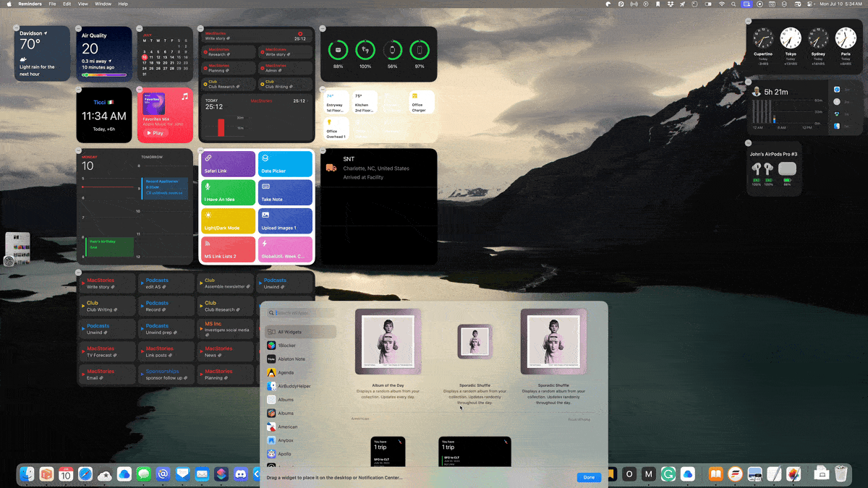Toggle the Club Writing timer in top widget
Viewport: 868px width, 488px height.
point(262,84)
